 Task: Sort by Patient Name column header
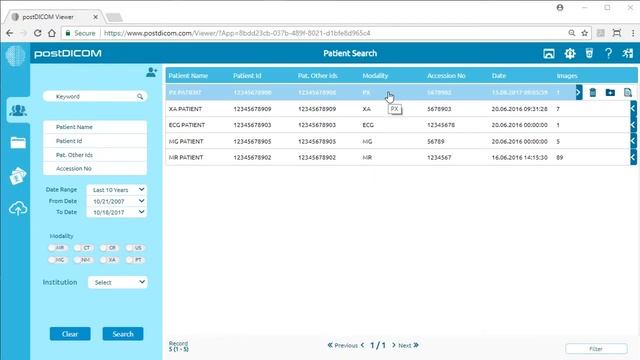point(188,76)
